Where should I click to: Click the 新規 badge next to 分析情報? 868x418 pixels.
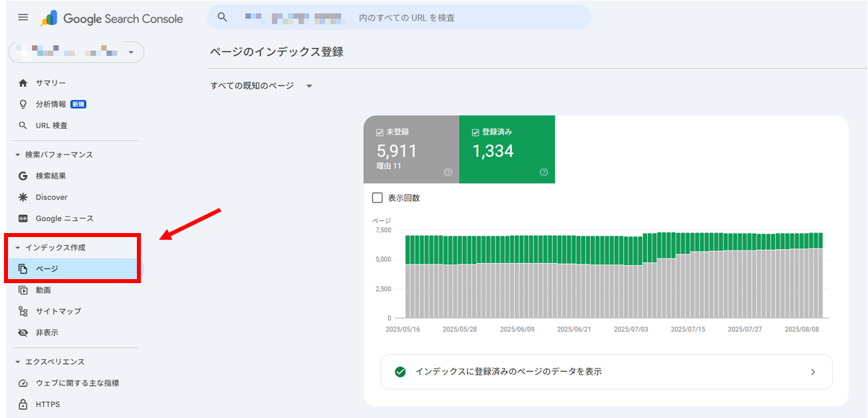click(78, 104)
